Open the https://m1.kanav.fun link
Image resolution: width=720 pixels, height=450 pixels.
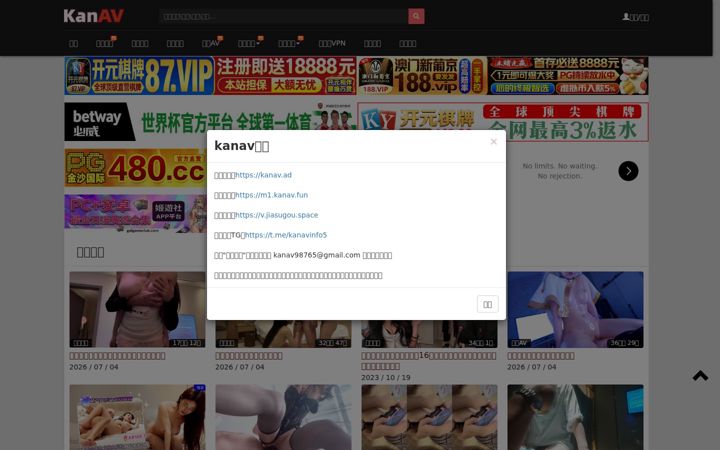click(271, 195)
